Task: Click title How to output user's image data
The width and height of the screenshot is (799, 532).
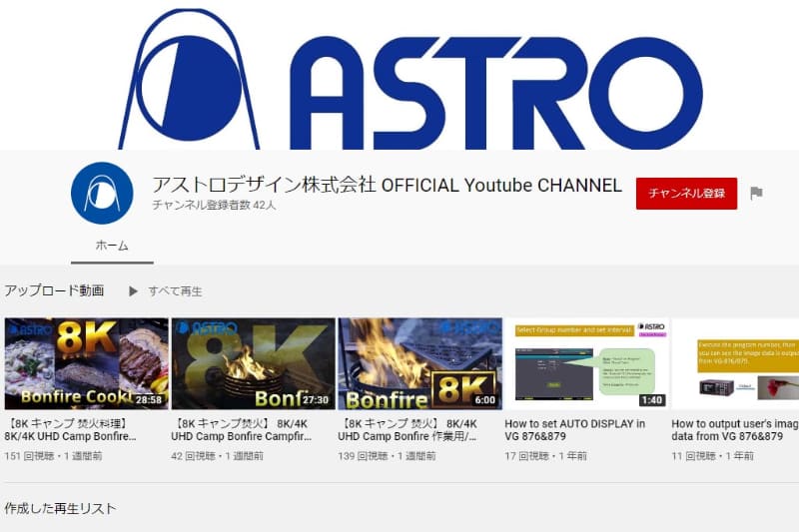Action: [x=735, y=429]
